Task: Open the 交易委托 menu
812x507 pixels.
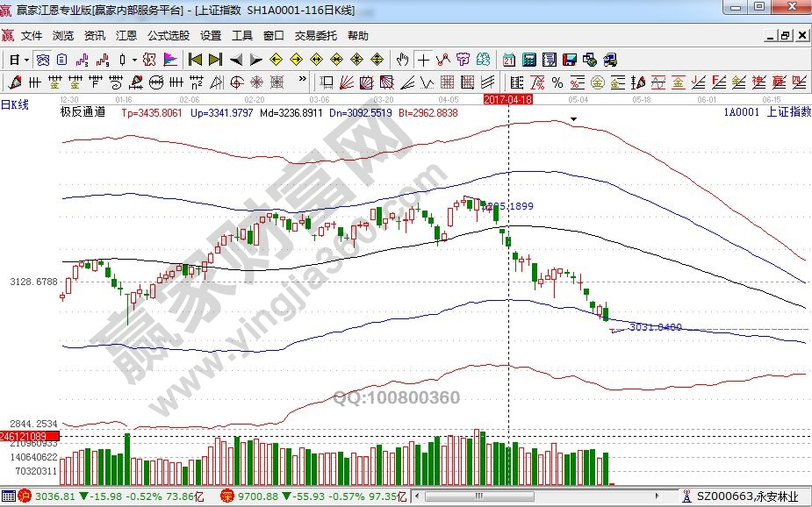Action: click(315, 36)
